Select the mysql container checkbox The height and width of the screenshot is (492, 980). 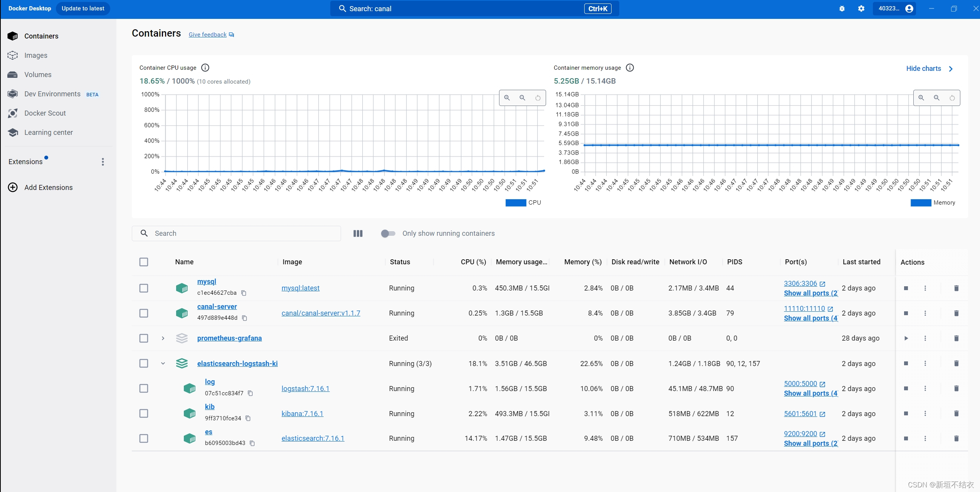144,288
